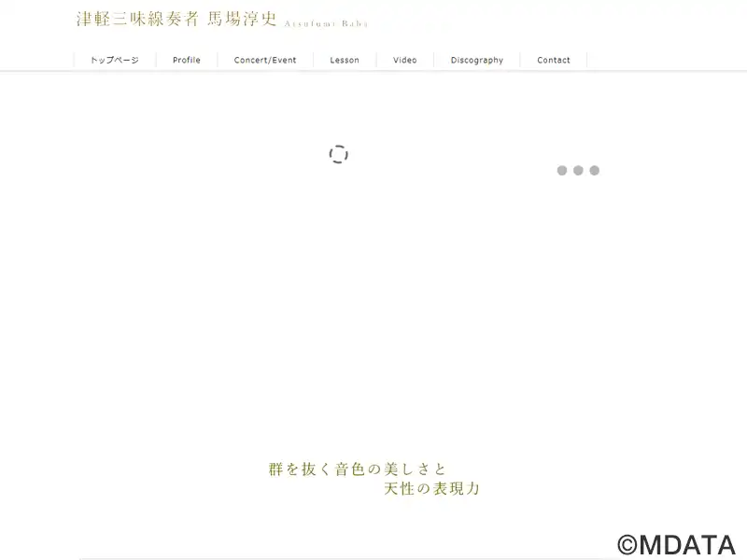This screenshot has width=747, height=560.
Task: Switch to the Video page
Action: tap(405, 60)
